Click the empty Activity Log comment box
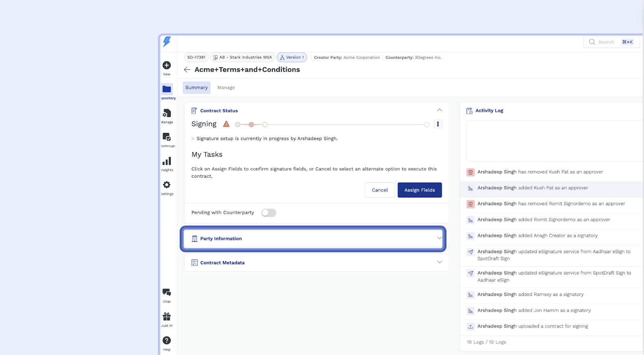Screen dimensions: 644x355 pyautogui.click(x=555, y=141)
